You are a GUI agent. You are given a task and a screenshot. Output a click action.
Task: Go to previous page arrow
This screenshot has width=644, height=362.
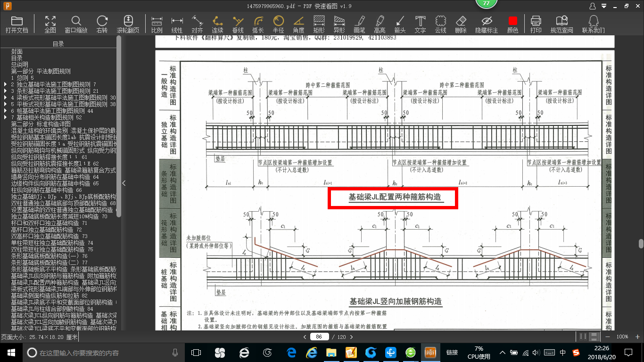(305, 337)
